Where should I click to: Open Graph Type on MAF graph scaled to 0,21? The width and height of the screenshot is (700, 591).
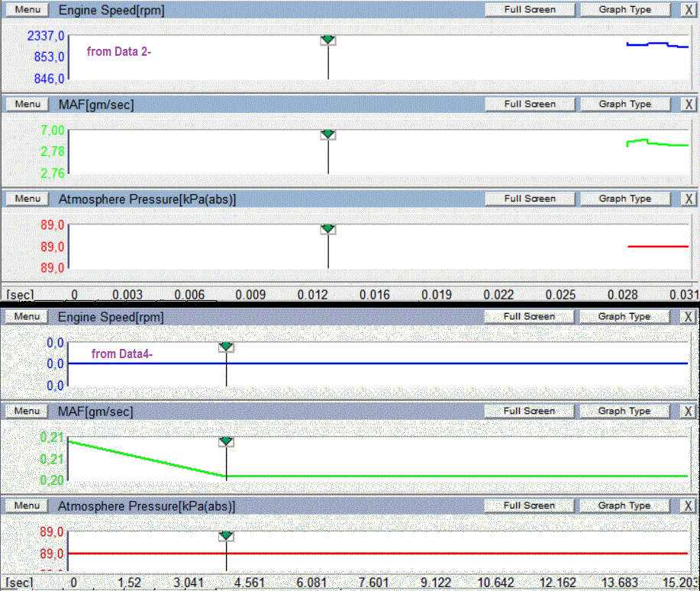tap(624, 411)
